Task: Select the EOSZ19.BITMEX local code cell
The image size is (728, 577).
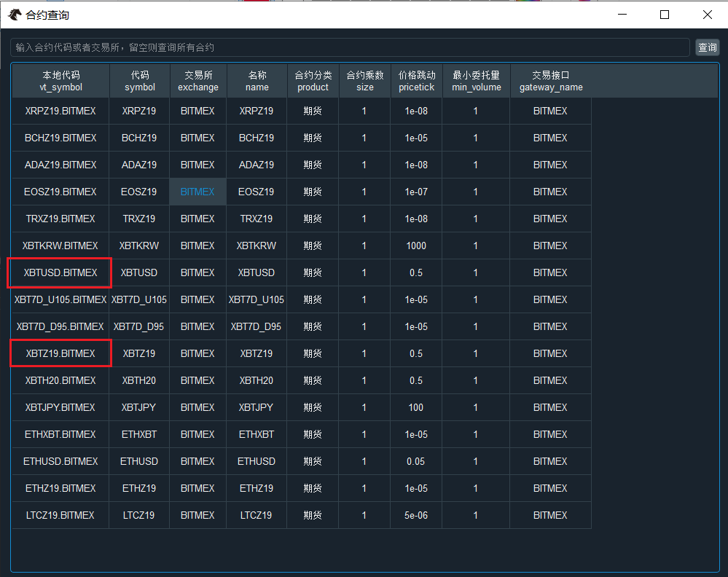Action: (x=60, y=192)
